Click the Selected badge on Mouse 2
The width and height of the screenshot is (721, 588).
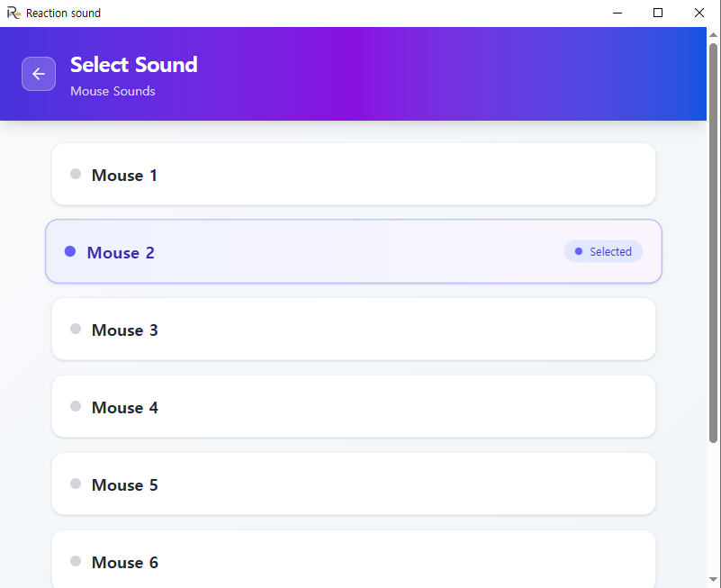[603, 251]
